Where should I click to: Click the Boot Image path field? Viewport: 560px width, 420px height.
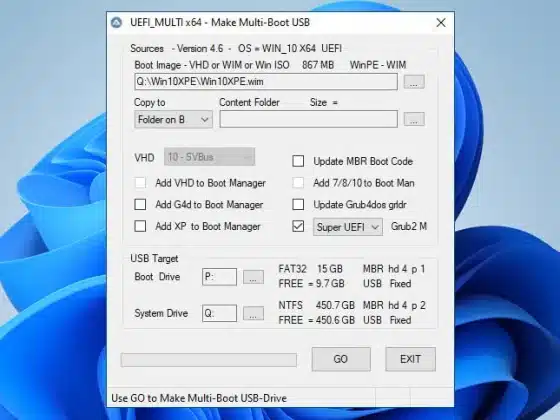coord(266,82)
